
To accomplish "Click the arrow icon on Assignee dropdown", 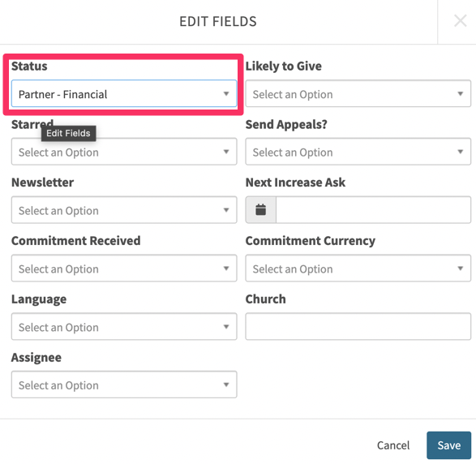I will point(226,385).
